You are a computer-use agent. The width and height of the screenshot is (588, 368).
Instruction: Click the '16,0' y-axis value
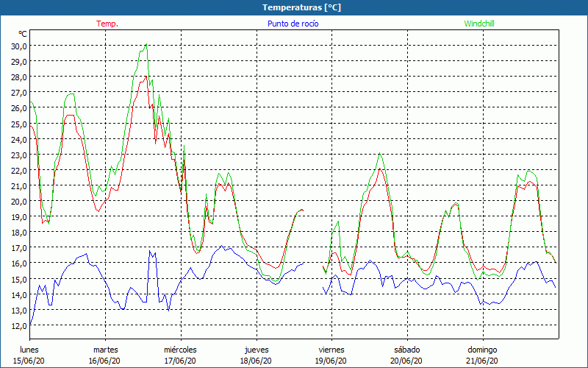[19, 264]
